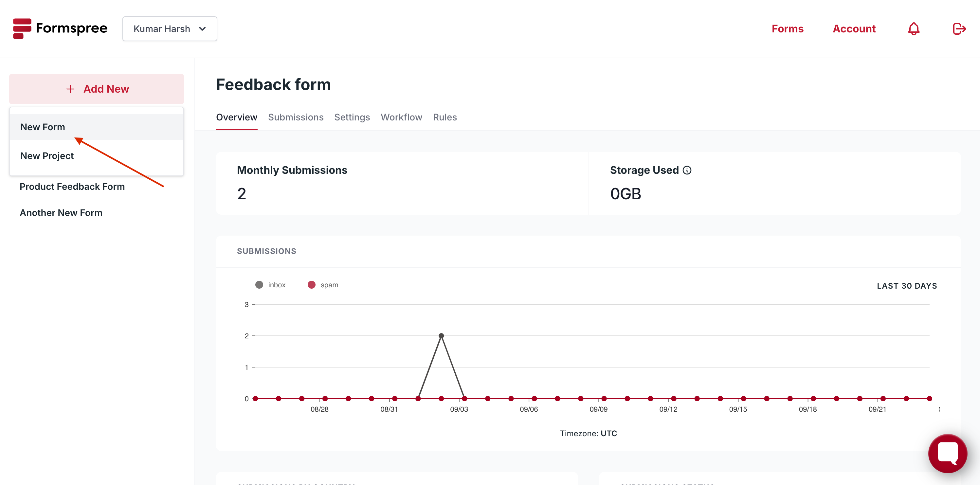Image resolution: width=980 pixels, height=485 pixels.
Task: Select New Project from the menu
Action: click(x=47, y=155)
